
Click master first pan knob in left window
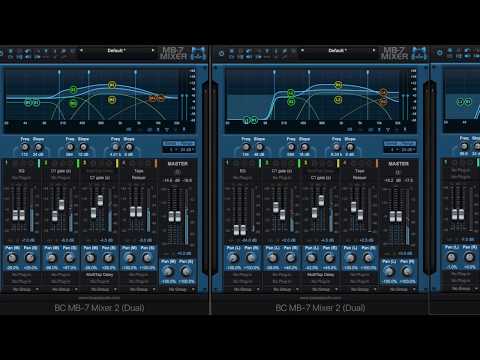point(168,271)
